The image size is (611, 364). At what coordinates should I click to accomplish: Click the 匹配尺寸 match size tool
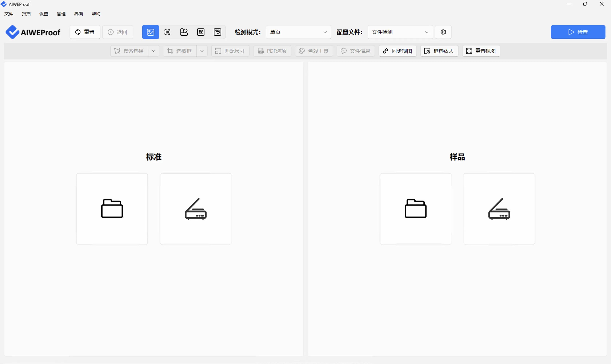click(230, 51)
